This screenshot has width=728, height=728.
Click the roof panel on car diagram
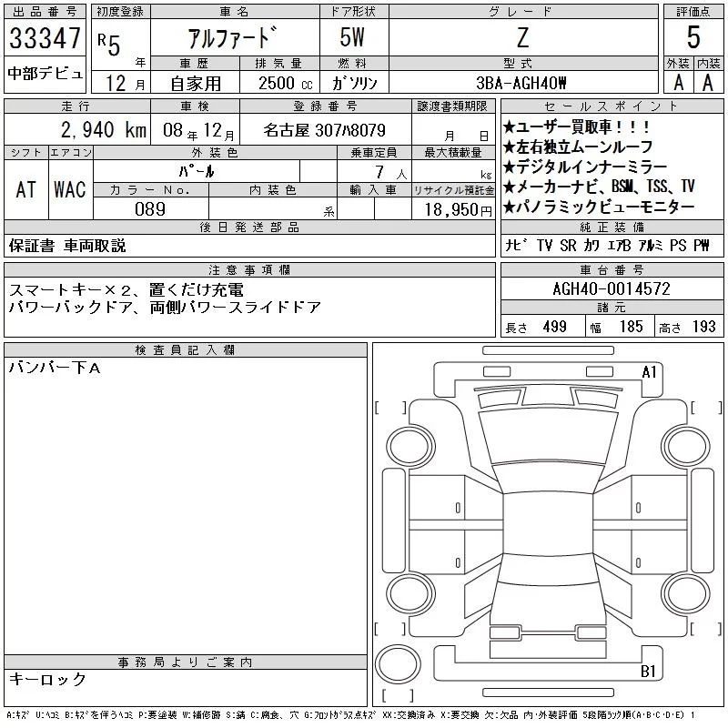point(548,524)
